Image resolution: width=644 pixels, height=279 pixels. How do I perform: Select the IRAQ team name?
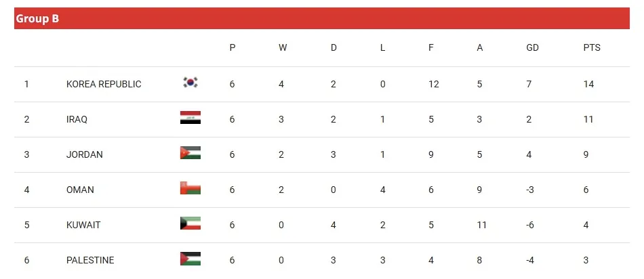pyautogui.click(x=77, y=119)
